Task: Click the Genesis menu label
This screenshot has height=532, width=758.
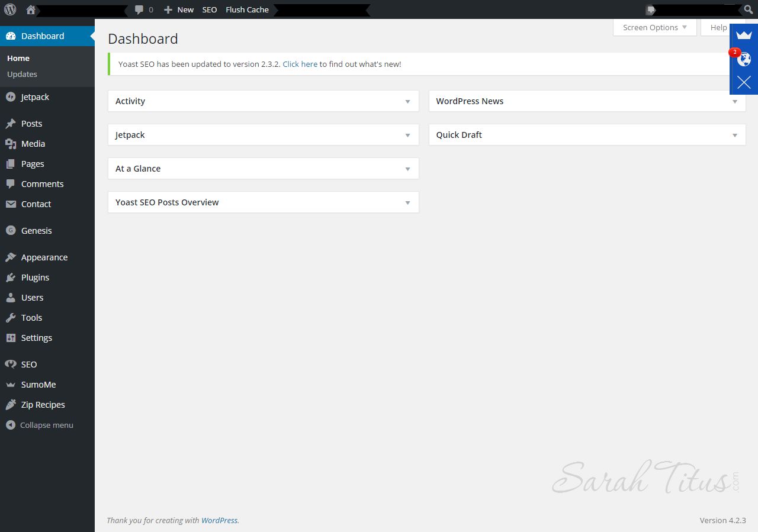Action: click(37, 231)
